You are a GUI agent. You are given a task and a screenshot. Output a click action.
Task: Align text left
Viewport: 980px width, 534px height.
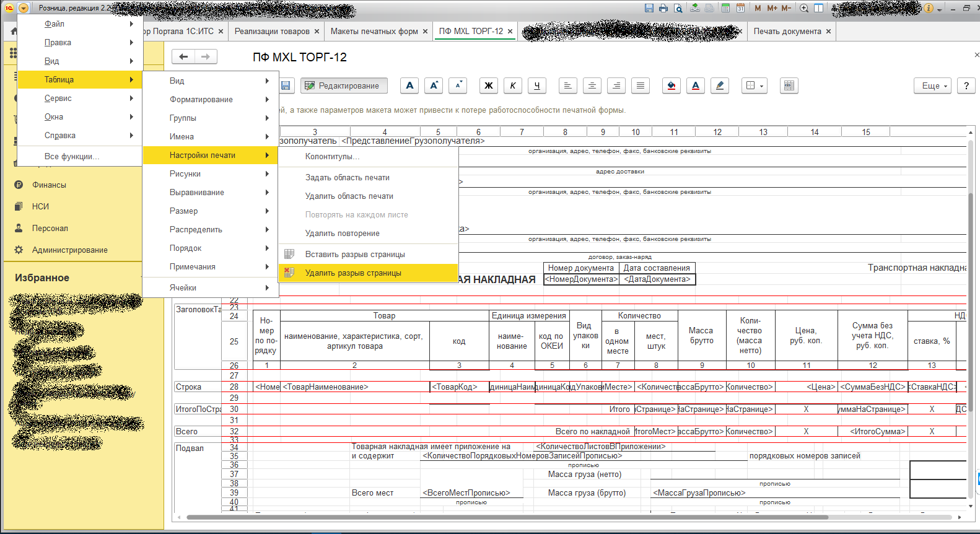click(568, 85)
